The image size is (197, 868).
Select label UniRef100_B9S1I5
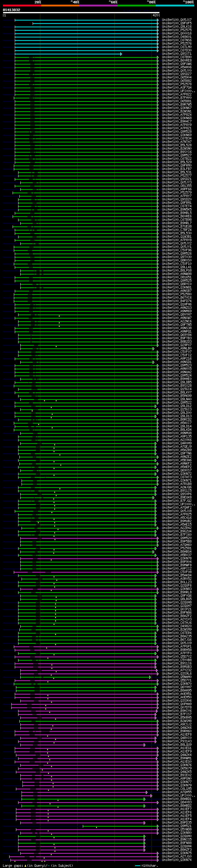click(x=176, y=491)
